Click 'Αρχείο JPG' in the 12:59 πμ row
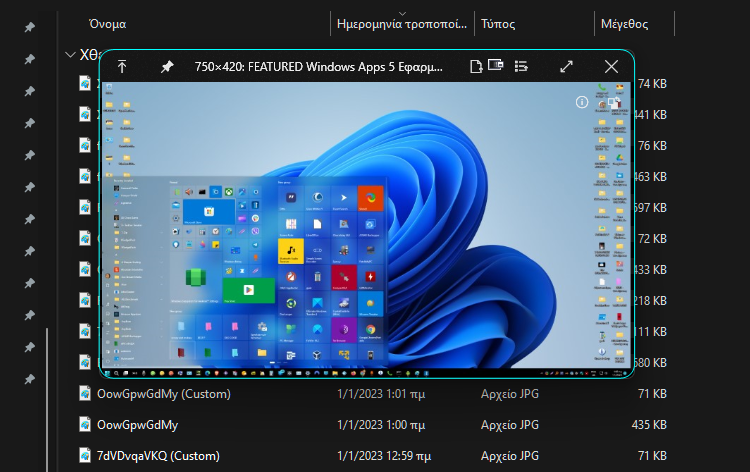The image size is (750, 472). coord(509,456)
